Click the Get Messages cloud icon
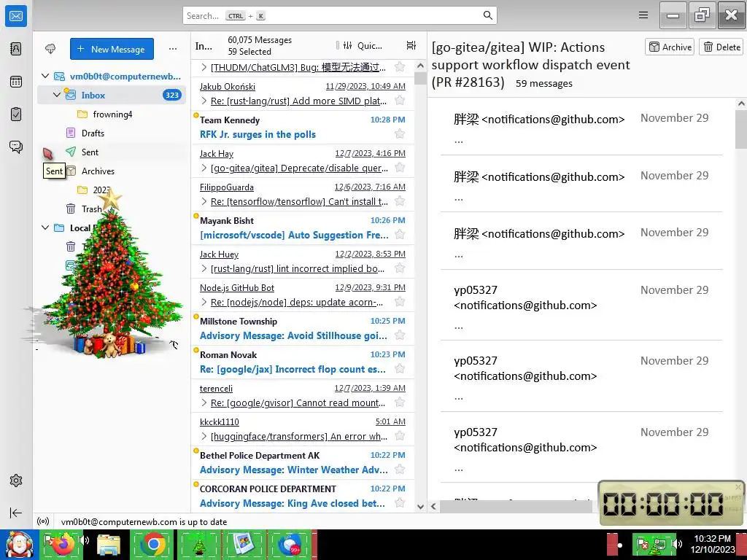 50,49
